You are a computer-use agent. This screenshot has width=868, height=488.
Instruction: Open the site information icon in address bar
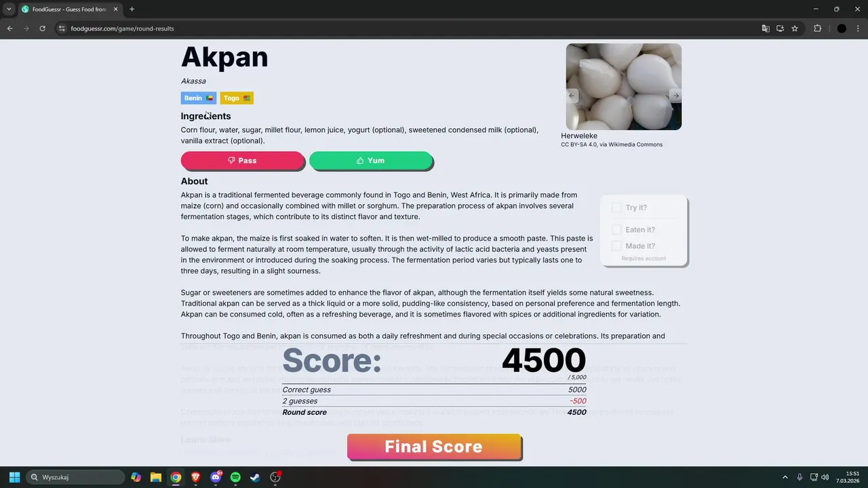point(62,28)
